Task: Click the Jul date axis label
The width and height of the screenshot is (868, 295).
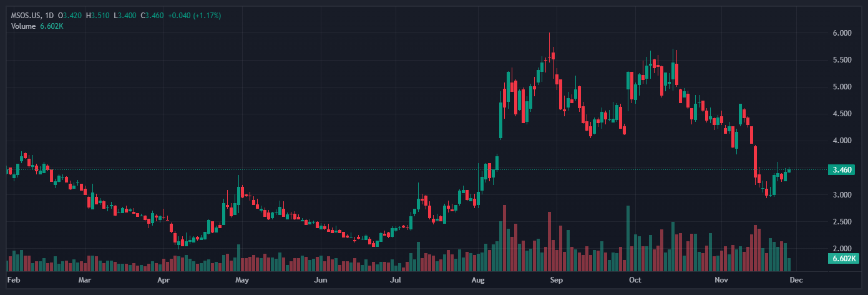Action: coord(396,281)
